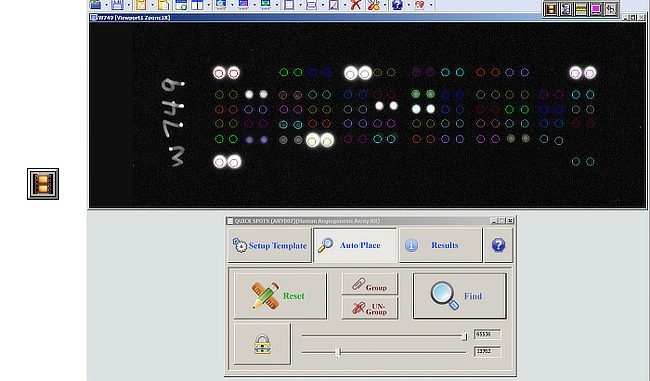Screen dimensions: 650x381
Task: Click the diagonal-line square toolbar icon
Action: click(333, 5)
